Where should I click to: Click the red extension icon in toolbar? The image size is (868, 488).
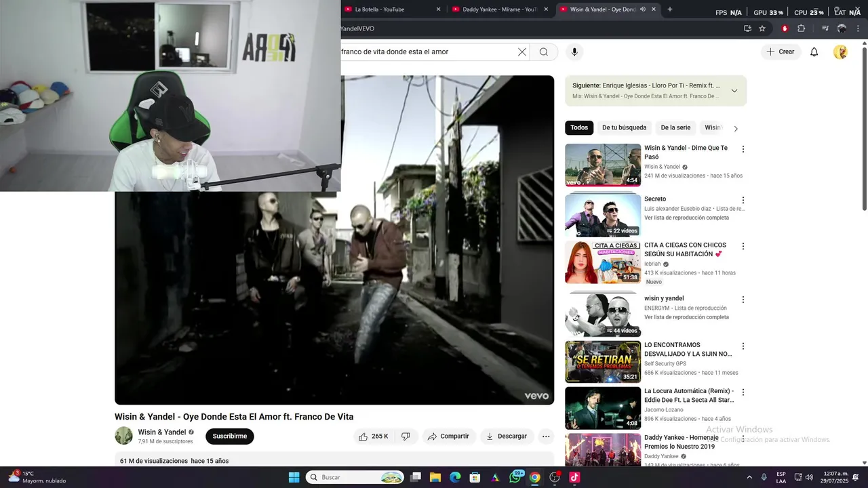point(785,28)
